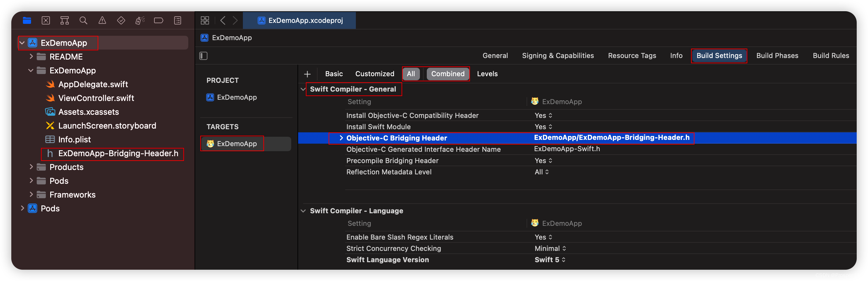This screenshot has width=868, height=281.
Task: Expand the Products folder
Action: (31, 167)
